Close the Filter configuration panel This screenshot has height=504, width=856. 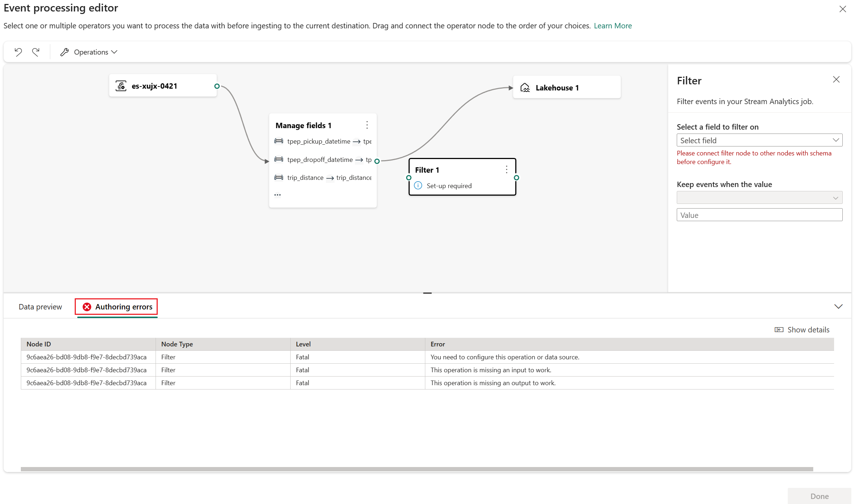coord(836,79)
